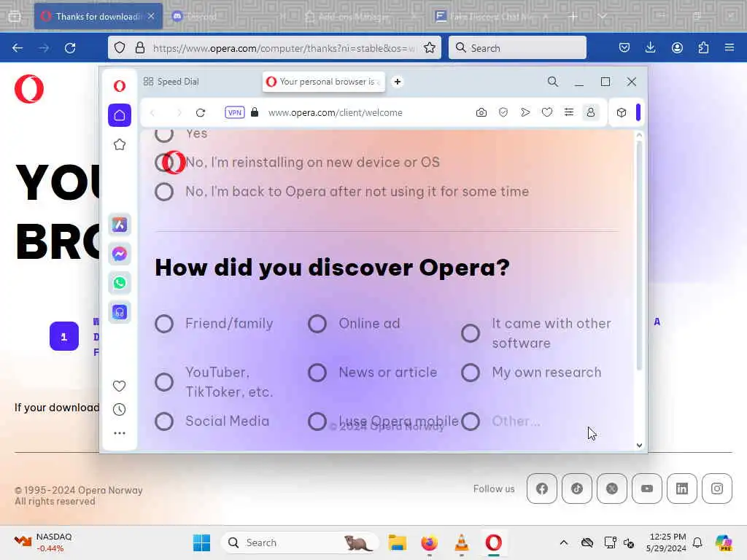This screenshot has height=560, width=747.
Task: Select Friend/family radio option
Action: (164, 324)
